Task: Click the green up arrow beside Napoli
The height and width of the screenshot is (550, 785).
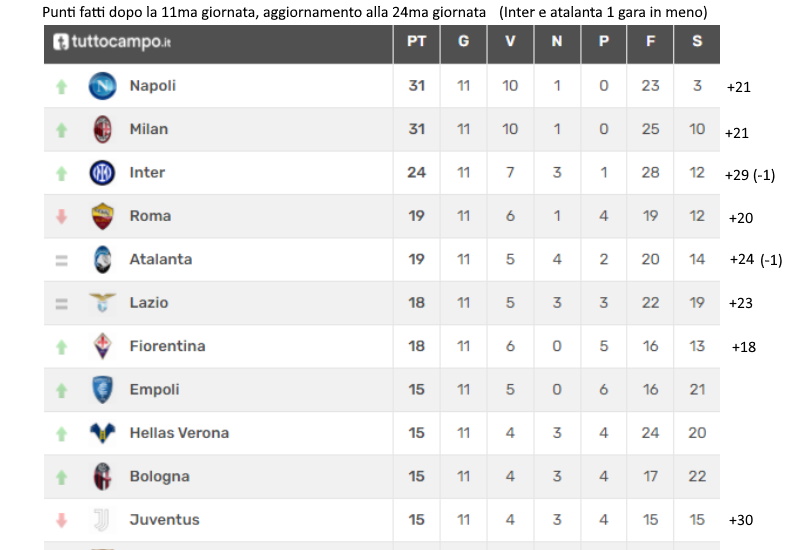Action: (x=61, y=87)
